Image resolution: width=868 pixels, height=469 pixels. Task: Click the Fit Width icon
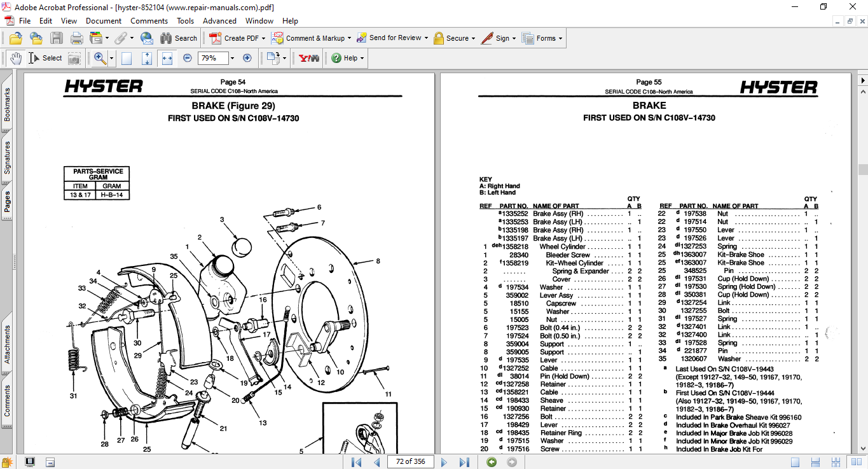pyautogui.click(x=167, y=58)
